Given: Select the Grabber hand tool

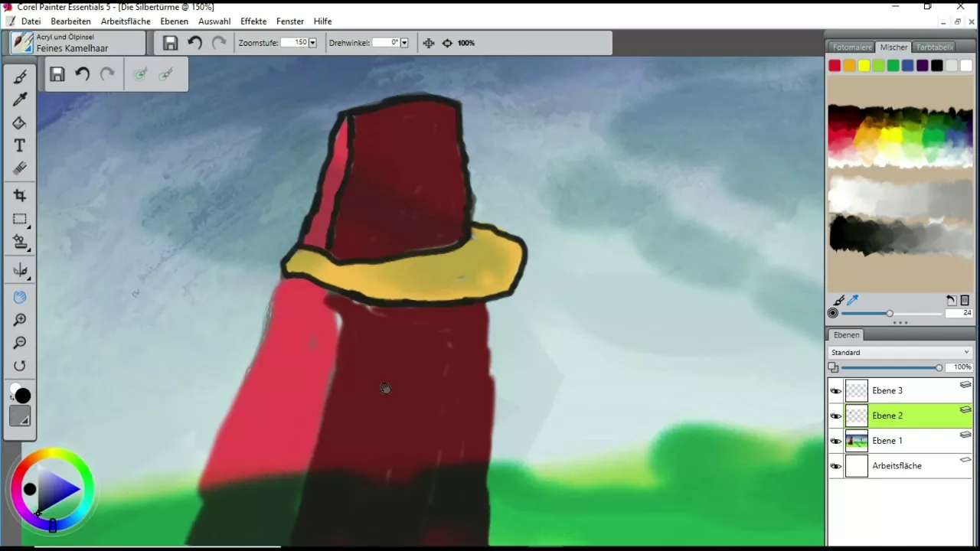Looking at the screenshot, I should pyautogui.click(x=20, y=297).
